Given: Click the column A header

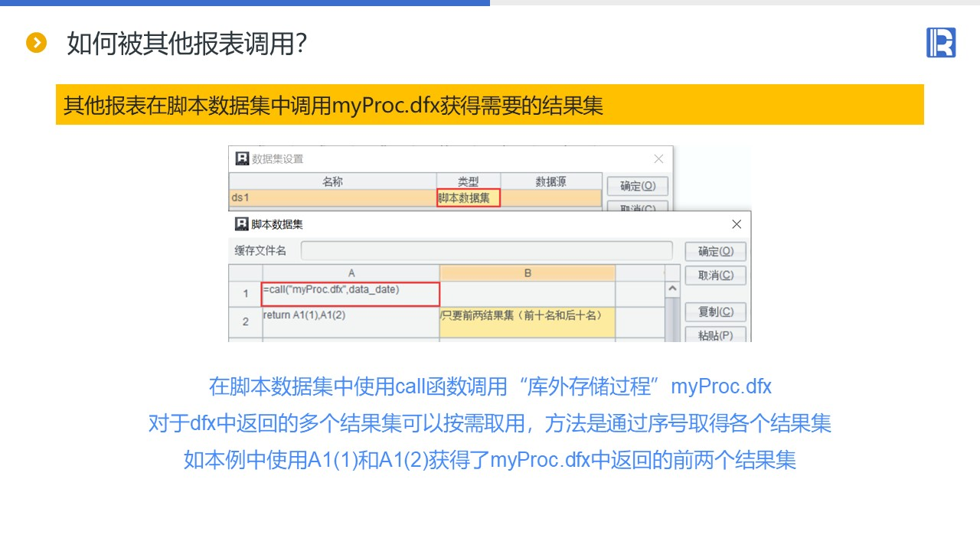Looking at the screenshot, I should [x=351, y=273].
